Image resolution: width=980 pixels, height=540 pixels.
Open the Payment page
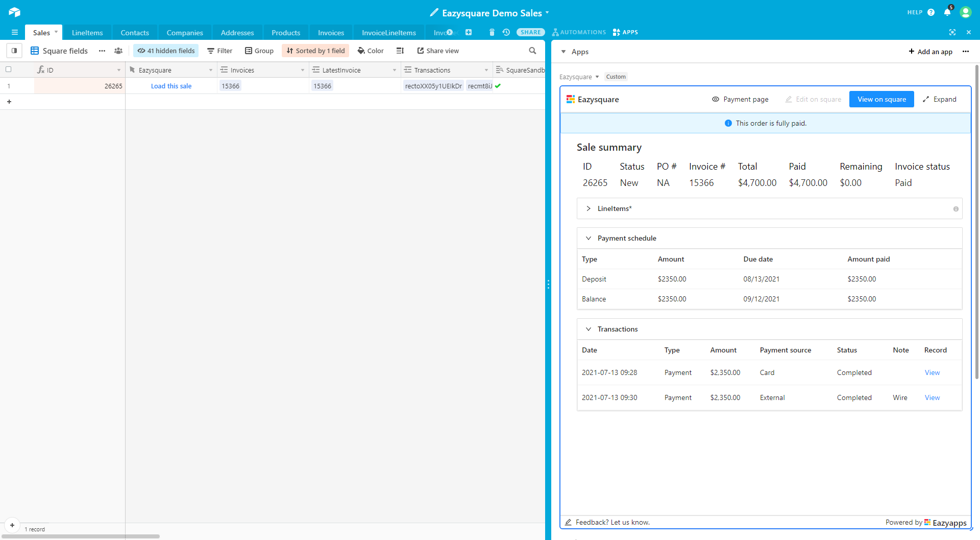coord(740,99)
